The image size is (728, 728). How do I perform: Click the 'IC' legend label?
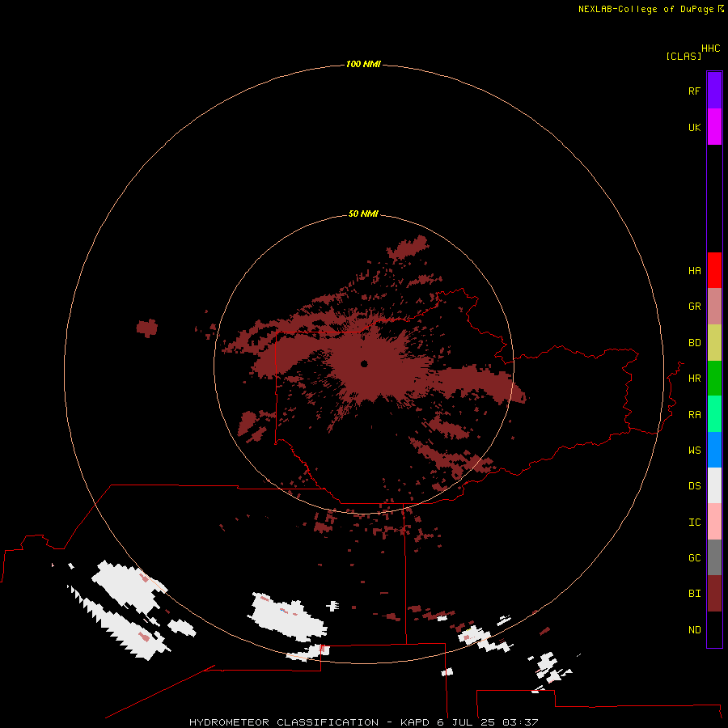[x=694, y=523]
